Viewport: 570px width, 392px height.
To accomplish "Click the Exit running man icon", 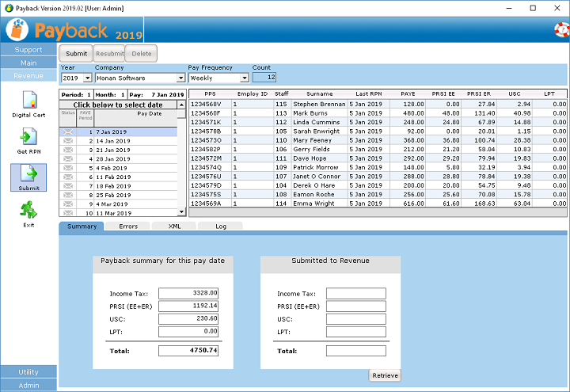I will (x=28, y=210).
